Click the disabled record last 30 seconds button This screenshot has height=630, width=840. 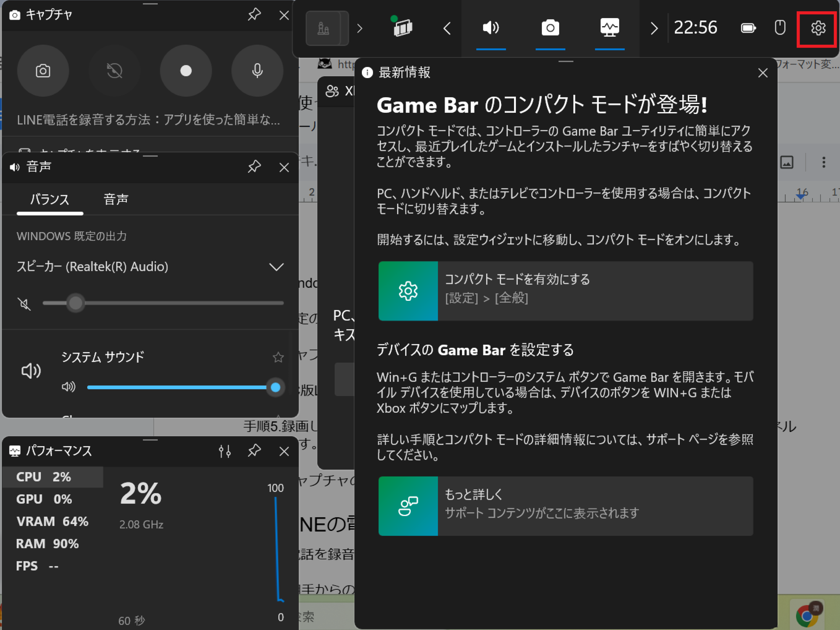click(x=114, y=71)
